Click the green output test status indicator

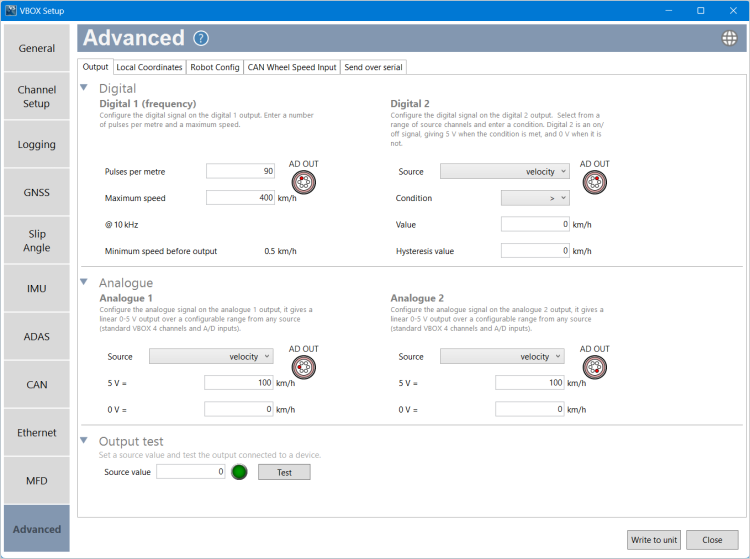click(x=239, y=472)
